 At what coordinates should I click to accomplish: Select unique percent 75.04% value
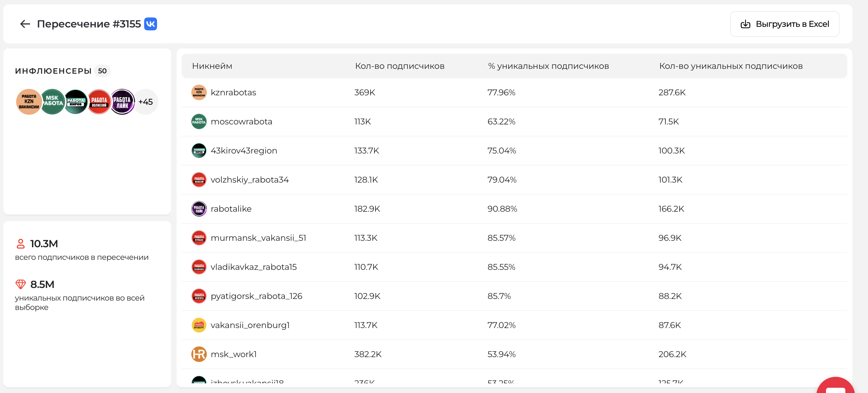[502, 151]
